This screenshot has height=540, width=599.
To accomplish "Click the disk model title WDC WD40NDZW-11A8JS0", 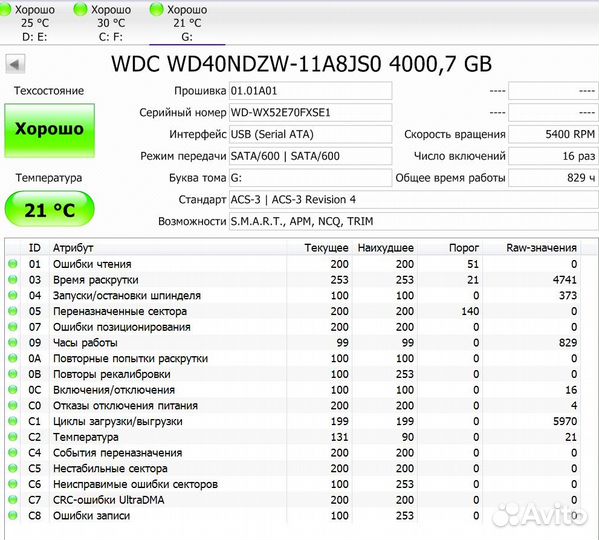I will point(246,64).
